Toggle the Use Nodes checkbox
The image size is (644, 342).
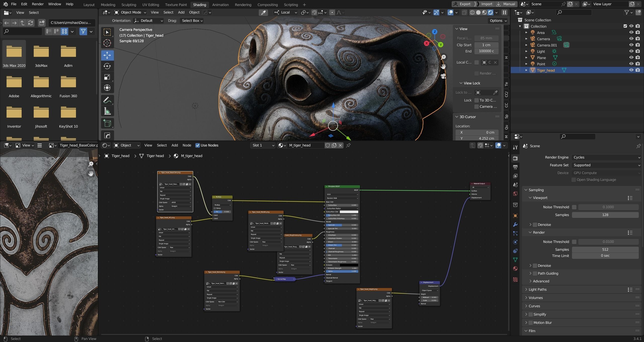coord(197,145)
